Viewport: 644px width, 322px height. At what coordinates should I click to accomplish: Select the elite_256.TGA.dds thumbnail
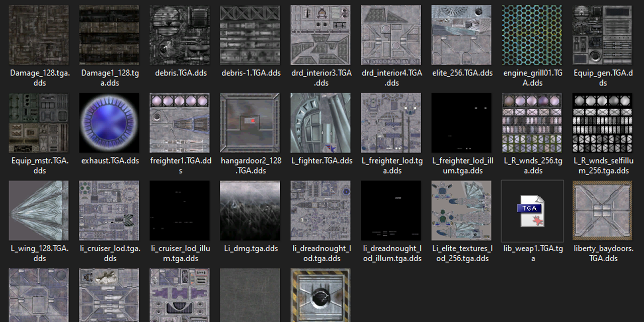tap(461, 34)
